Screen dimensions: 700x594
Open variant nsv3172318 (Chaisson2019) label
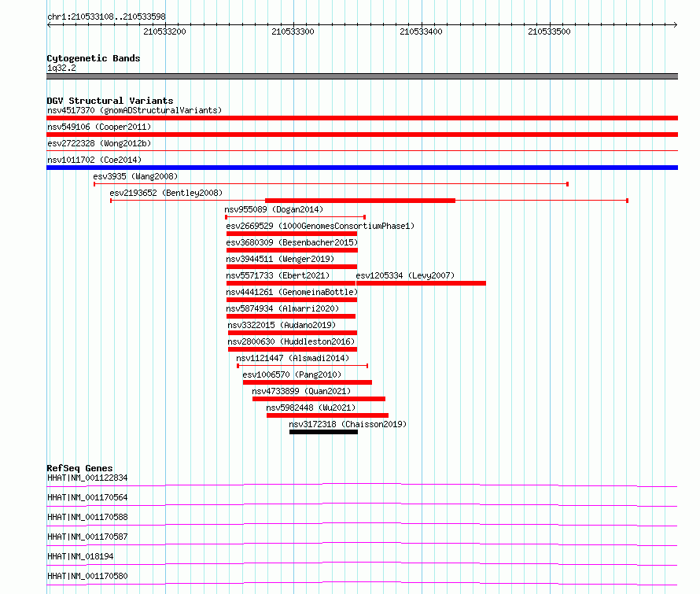coord(348,424)
